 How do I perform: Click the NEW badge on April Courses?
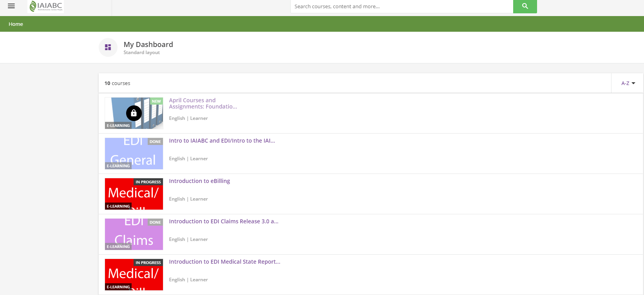[156, 101]
